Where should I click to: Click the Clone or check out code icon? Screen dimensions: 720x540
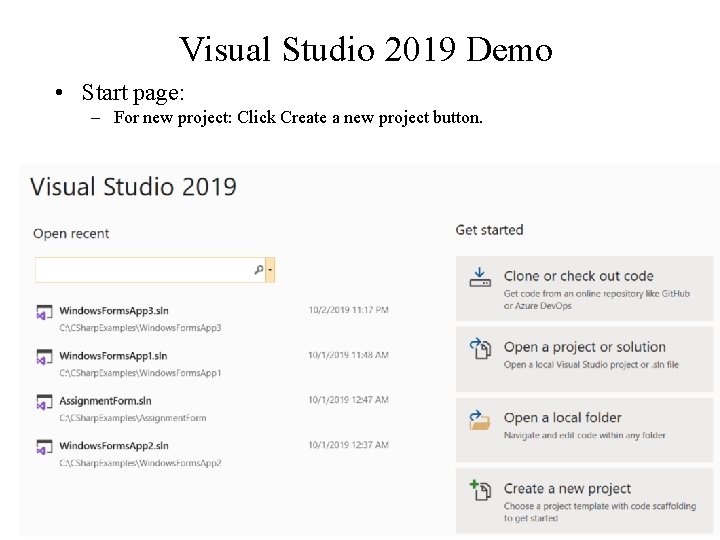[480, 277]
